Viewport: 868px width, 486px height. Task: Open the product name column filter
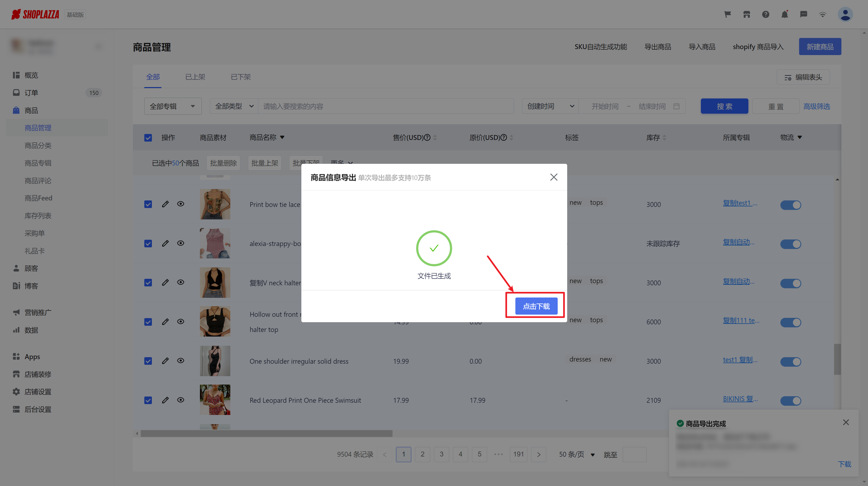(x=282, y=138)
